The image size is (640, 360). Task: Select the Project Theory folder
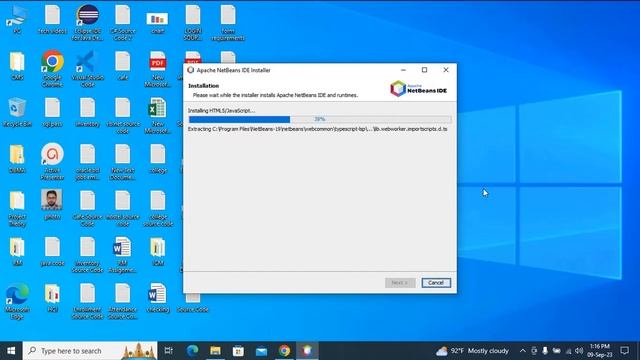pos(17,208)
